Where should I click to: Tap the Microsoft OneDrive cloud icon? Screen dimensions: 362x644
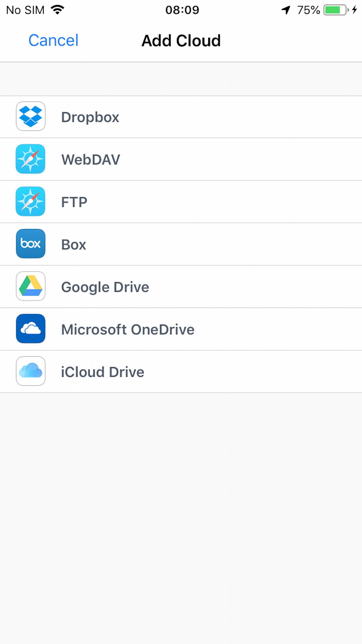(x=31, y=329)
